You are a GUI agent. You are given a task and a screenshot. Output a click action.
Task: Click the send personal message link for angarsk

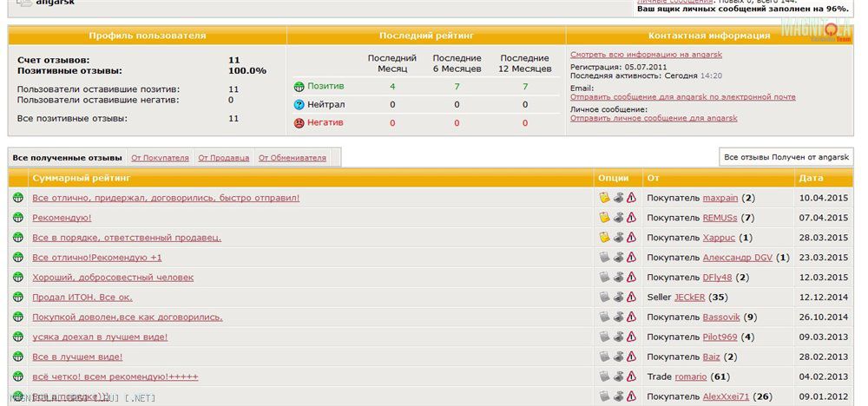[x=654, y=118]
